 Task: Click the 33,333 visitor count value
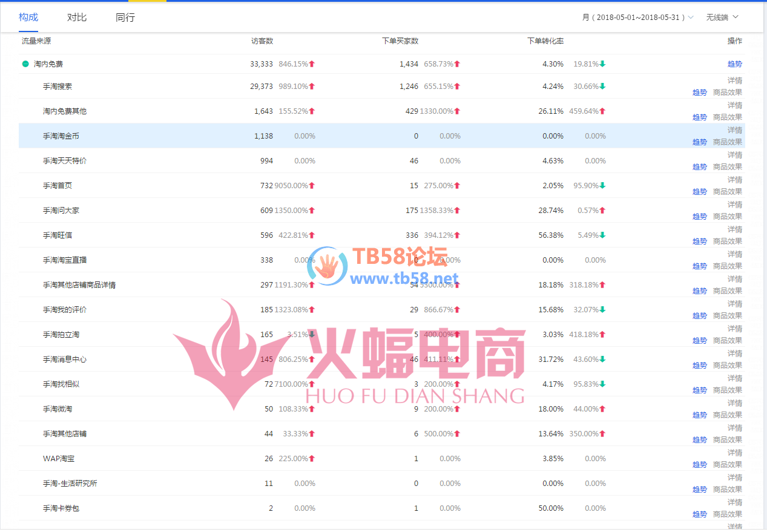click(262, 64)
